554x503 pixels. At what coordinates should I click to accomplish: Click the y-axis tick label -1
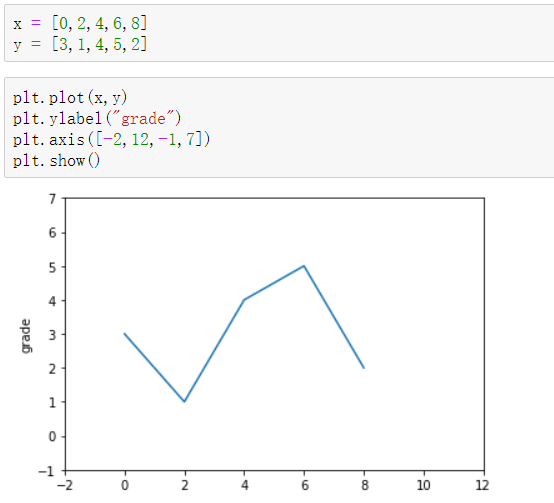[47, 471]
